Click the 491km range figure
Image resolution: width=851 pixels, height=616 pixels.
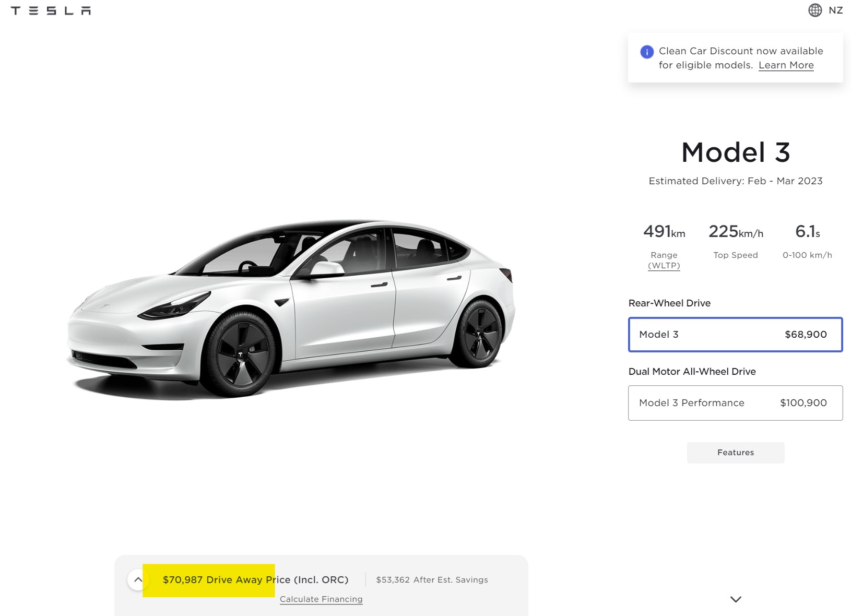pos(664,231)
